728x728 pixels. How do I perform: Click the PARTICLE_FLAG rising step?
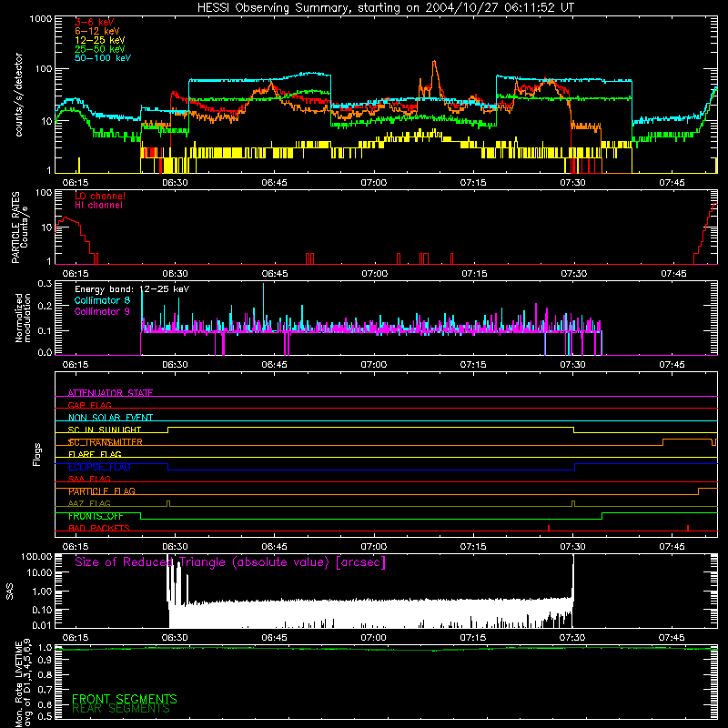coord(698,491)
